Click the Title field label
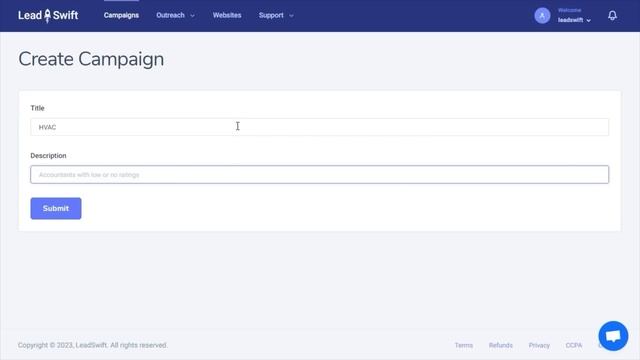Screen dimensions: 640x360 click(37, 108)
